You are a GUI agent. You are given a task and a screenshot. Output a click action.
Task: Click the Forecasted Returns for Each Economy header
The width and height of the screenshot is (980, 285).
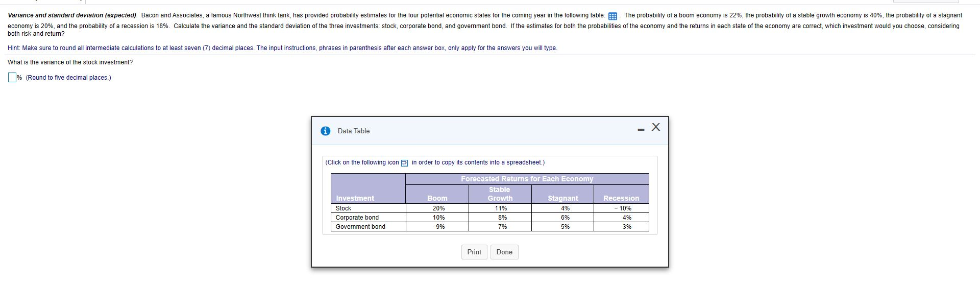tap(527, 179)
